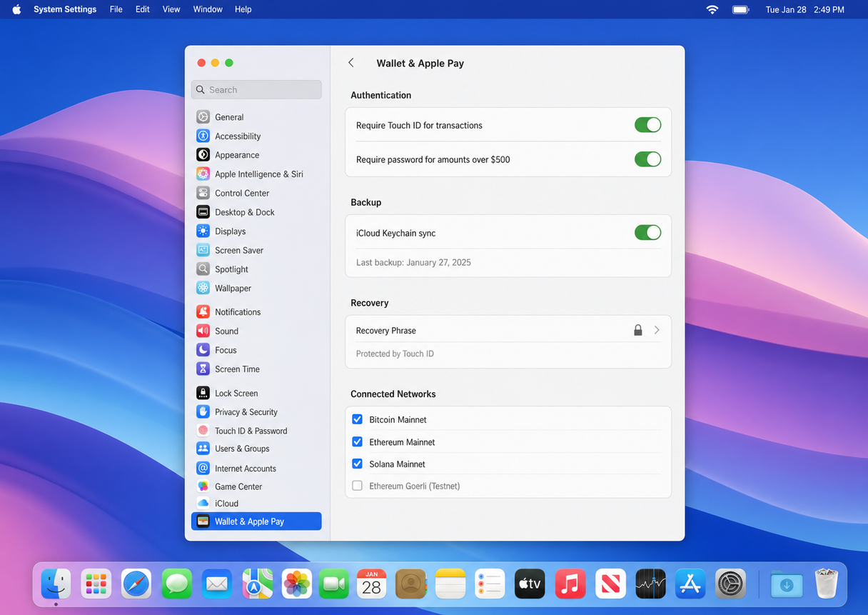This screenshot has height=615, width=868.
Task: Select Internet Accounts in the sidebar
Action: (x=256, y=469)
